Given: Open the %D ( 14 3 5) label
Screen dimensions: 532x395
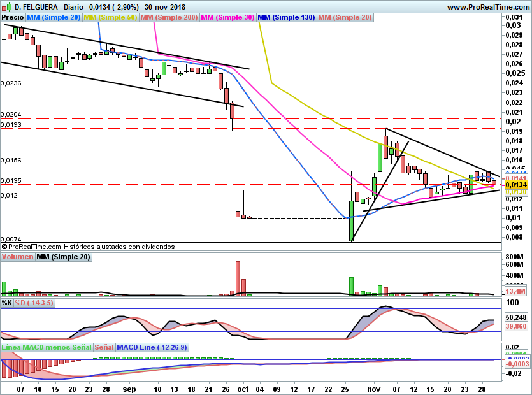Looking at the screenshot, I should click(x=34, y=303).
